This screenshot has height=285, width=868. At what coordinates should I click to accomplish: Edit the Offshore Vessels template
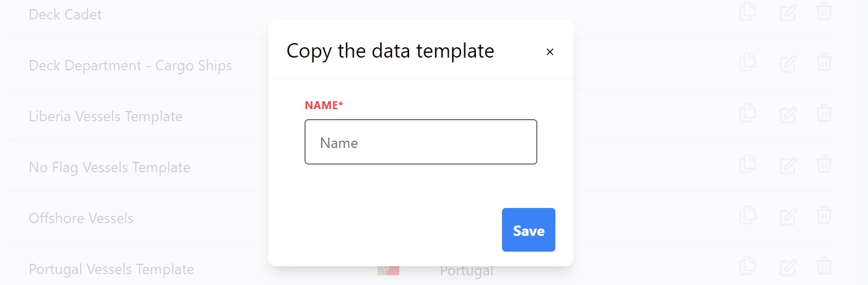pyautogui.click(x=787, y=215)
